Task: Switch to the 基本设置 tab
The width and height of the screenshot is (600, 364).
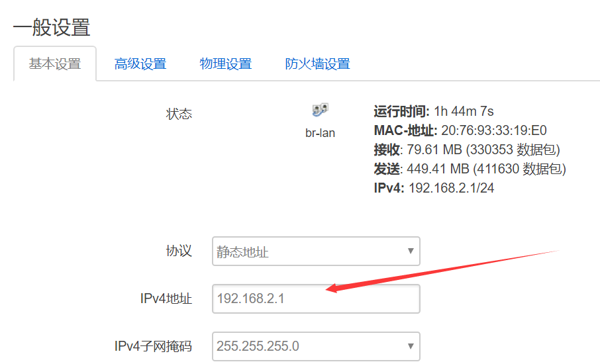Action: click(x=55, y=64)
